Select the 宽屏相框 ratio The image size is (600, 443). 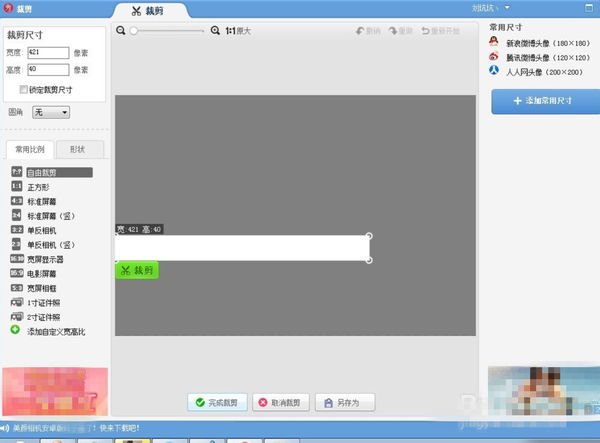pos(34,288)
